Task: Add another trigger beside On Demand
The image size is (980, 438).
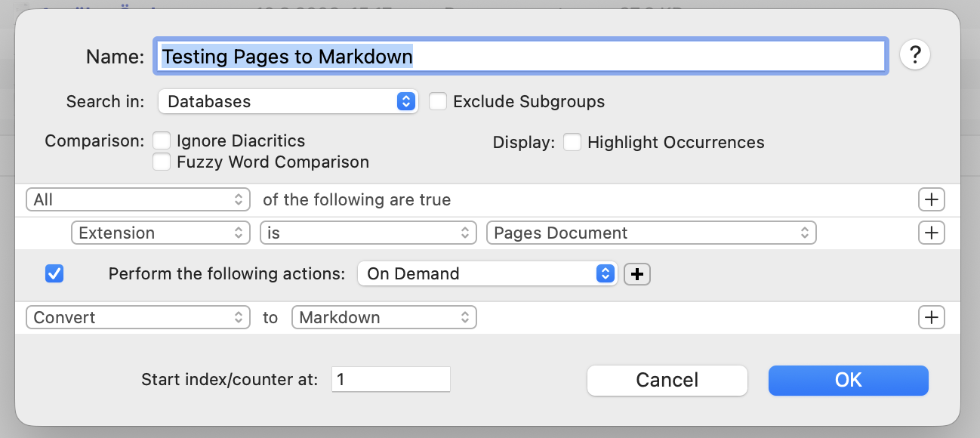Action: [637, 274]
